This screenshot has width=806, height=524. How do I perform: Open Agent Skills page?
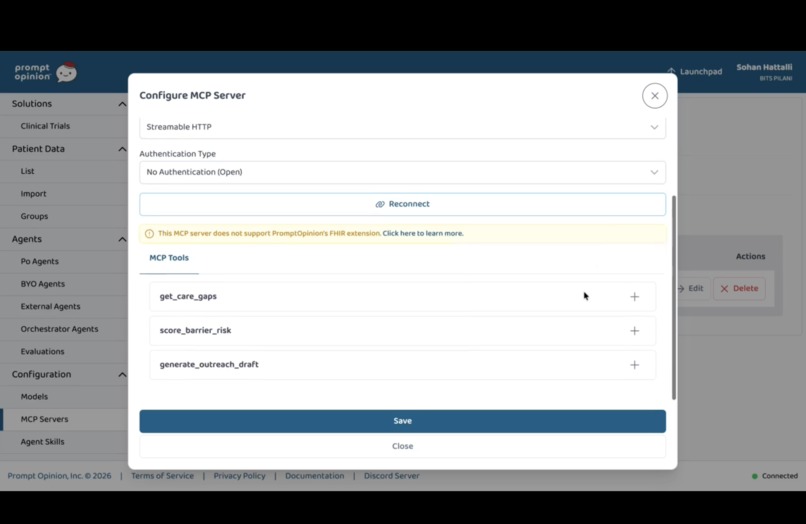point(42,442)
